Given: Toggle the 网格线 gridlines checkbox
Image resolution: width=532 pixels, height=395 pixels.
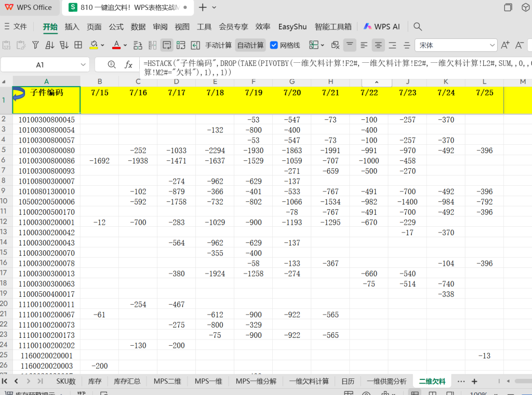Looking at the screenshot, I should point(274,45).
